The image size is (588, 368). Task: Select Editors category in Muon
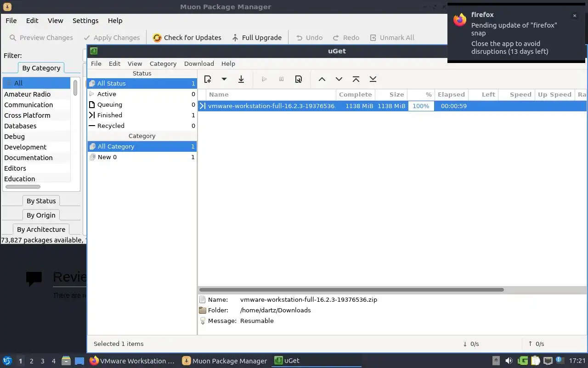coord(36,168)
